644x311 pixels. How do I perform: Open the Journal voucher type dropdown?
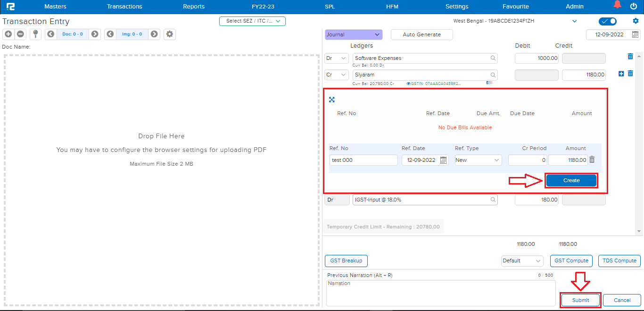tap(353, 34)
